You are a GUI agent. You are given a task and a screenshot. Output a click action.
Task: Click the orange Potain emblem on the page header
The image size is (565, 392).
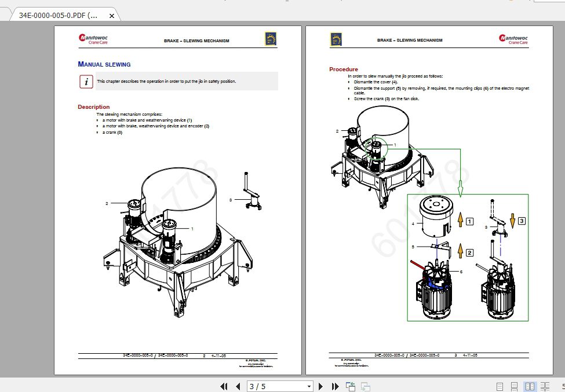[x=271, y=40]
